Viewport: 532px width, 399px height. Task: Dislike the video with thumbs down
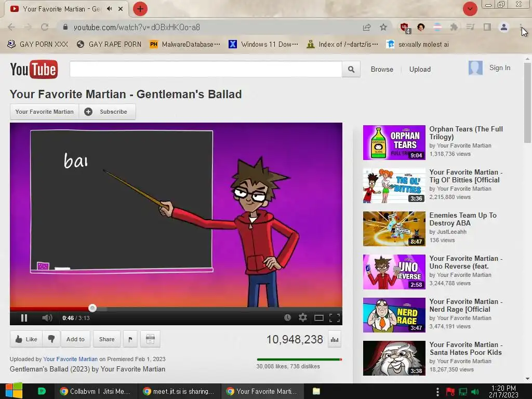(51, 339)
